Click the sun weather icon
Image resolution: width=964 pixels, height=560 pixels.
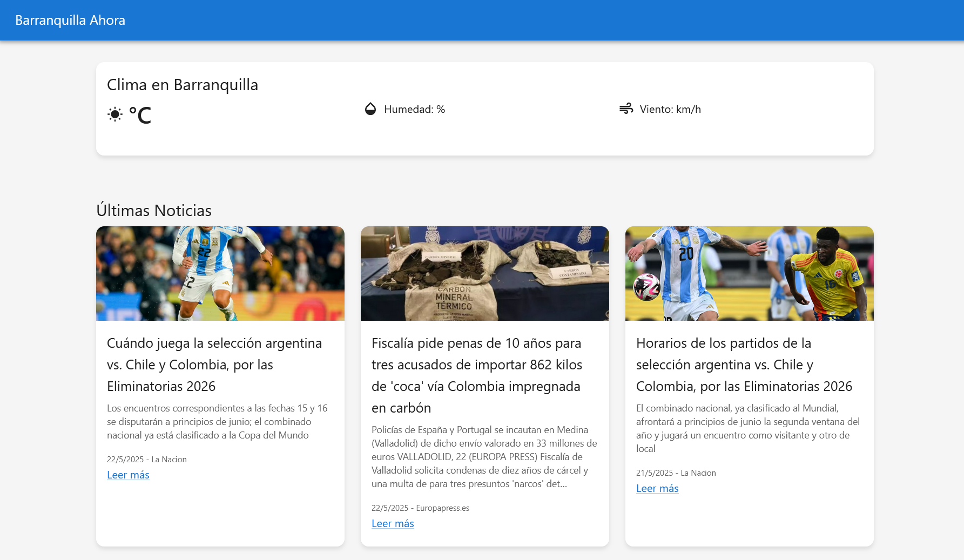[x=114, y=114]
